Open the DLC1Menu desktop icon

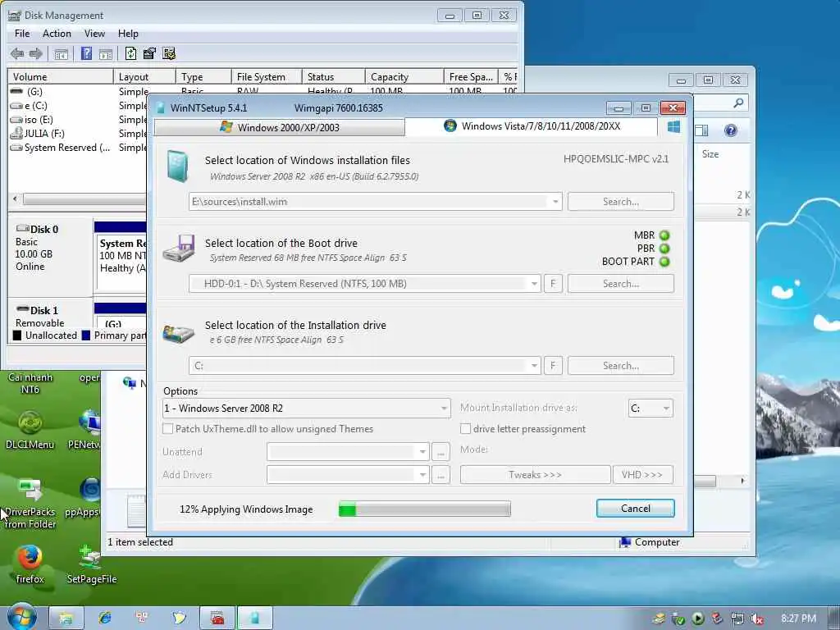30,430
